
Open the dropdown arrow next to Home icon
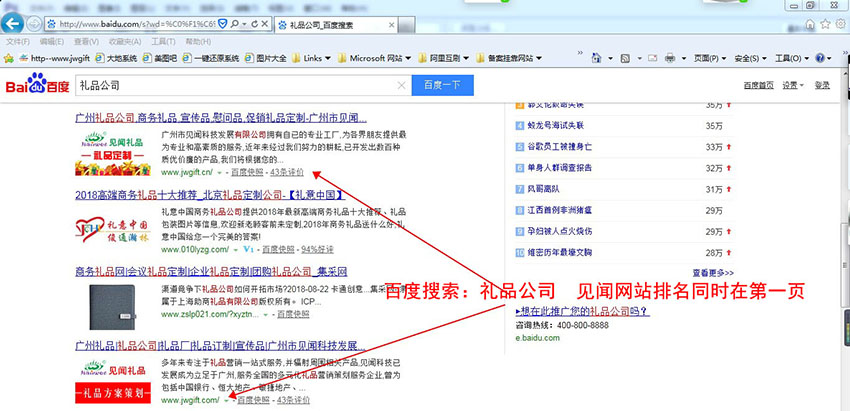pyautogui.click(x=610, y=58)
